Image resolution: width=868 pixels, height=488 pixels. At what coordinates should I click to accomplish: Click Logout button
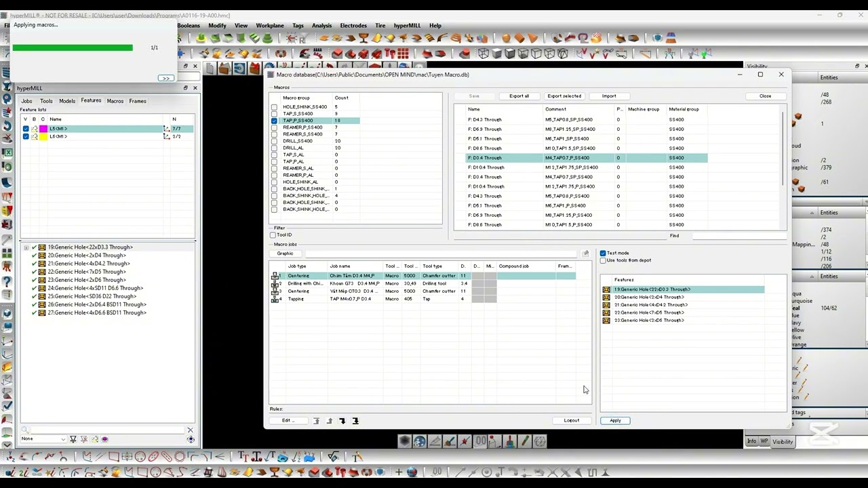point(572,421)
